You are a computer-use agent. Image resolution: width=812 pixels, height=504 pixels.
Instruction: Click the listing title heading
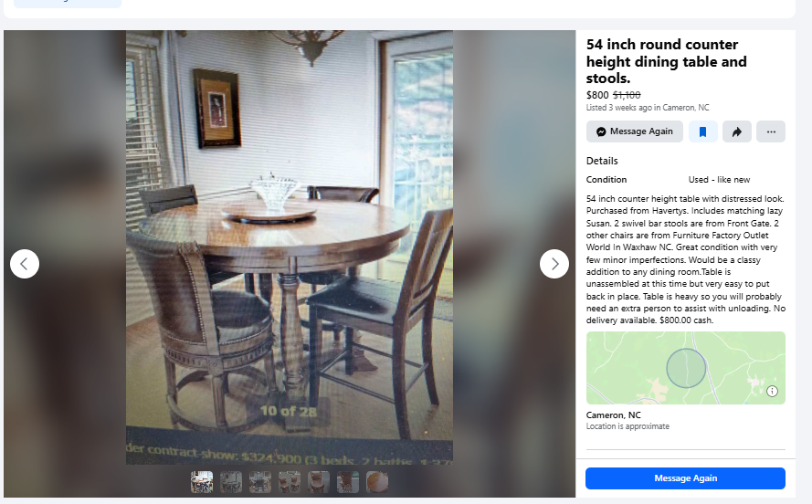667,61
